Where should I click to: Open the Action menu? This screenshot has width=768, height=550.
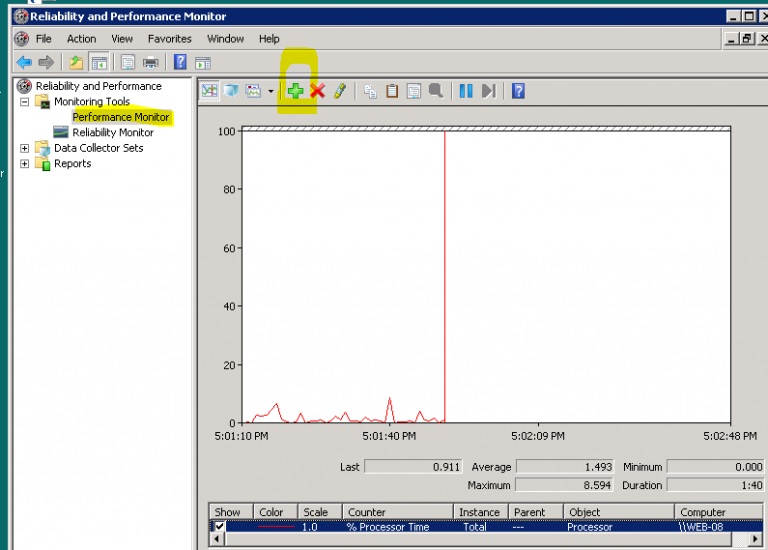coord(81,39)
